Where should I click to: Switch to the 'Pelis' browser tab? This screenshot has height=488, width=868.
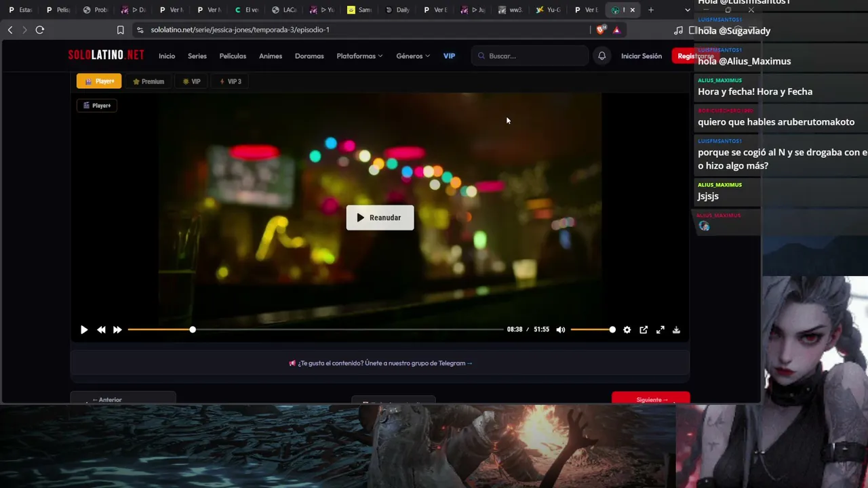[58, 10]
